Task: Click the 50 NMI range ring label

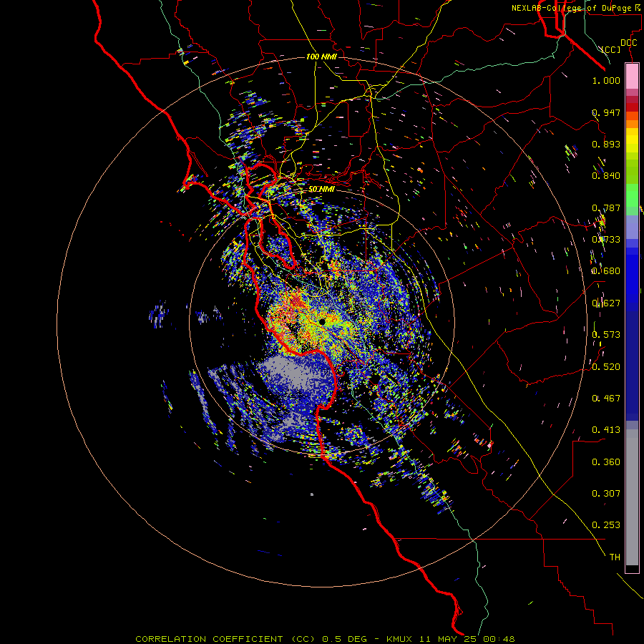Action: (x=321, y=189)
